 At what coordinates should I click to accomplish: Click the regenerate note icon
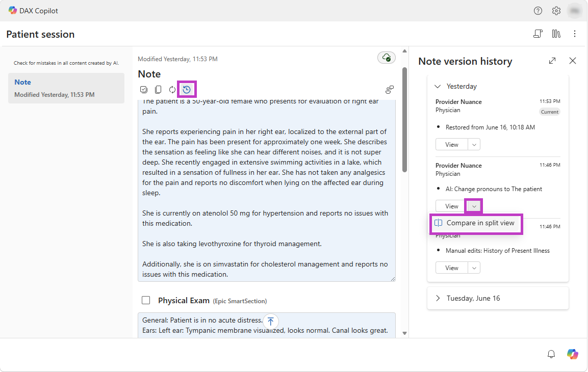[172, 90]
